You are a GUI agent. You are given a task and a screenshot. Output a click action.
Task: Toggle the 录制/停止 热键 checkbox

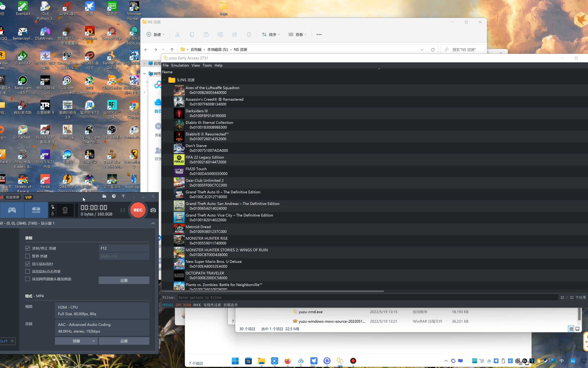coord(27,248)
